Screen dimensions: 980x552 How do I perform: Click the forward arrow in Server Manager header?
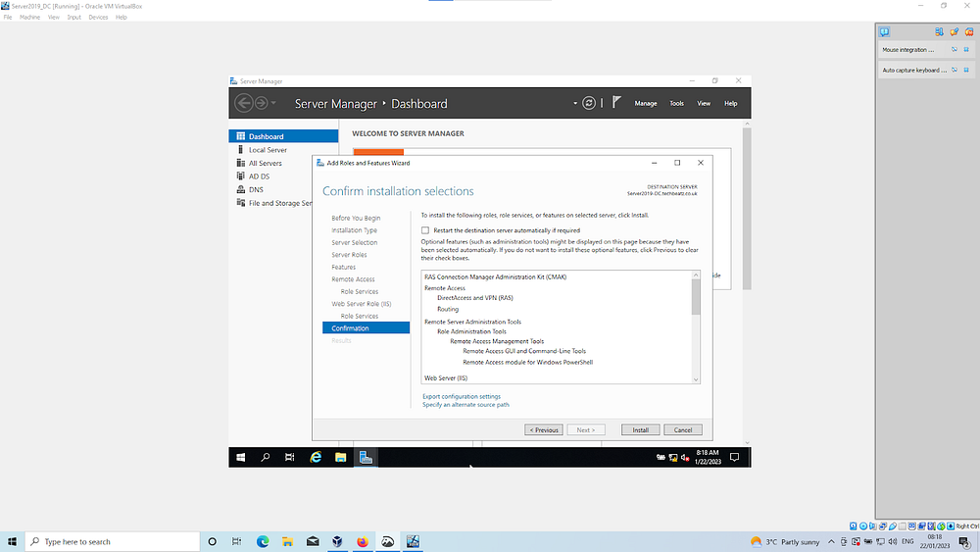tap(262, 103)
